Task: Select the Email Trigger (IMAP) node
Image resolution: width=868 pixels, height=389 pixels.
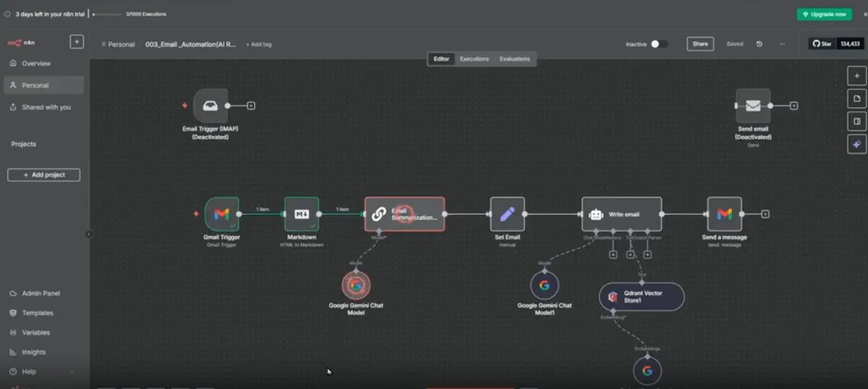Action: [x=210, y=106]
